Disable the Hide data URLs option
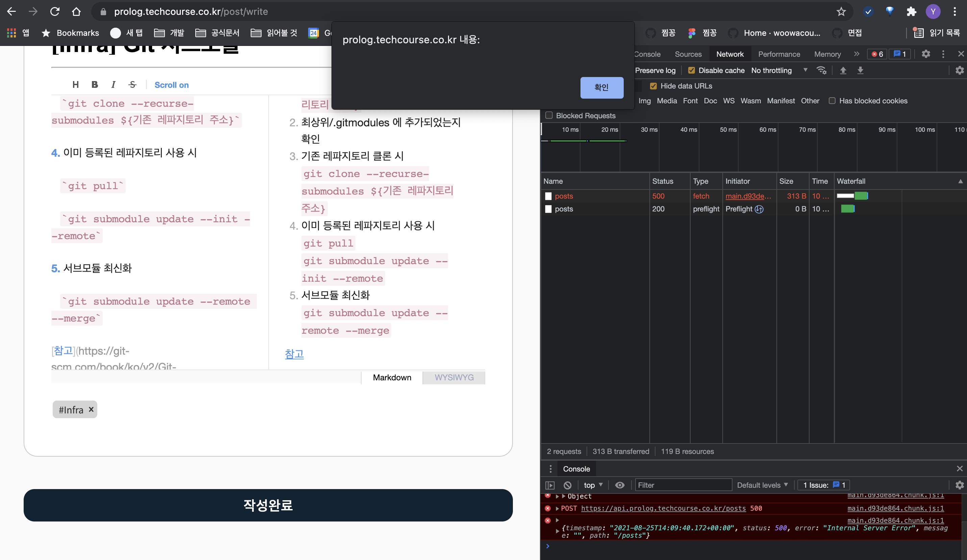Viewport: 967px width, 560px height. [654, 86]
